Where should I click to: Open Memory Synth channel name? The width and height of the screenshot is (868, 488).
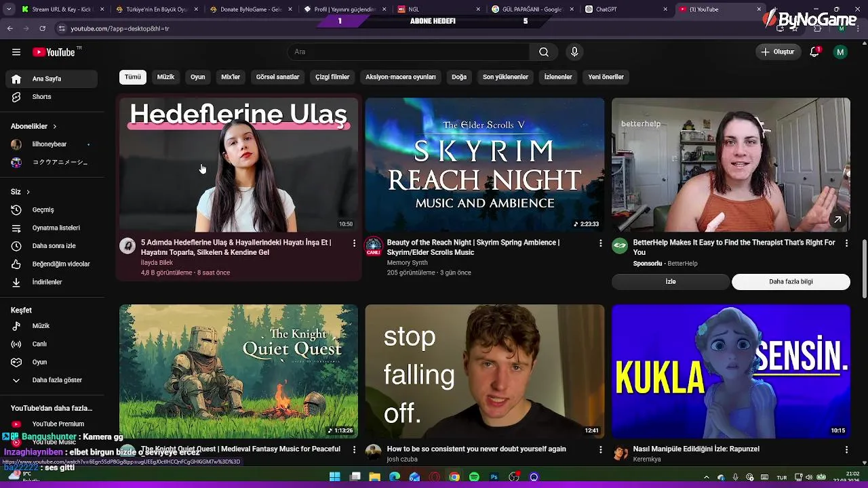(407, 263)
